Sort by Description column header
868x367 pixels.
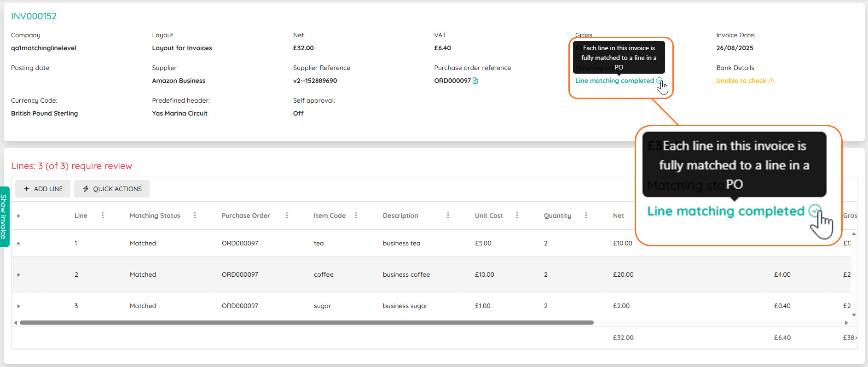400,216
